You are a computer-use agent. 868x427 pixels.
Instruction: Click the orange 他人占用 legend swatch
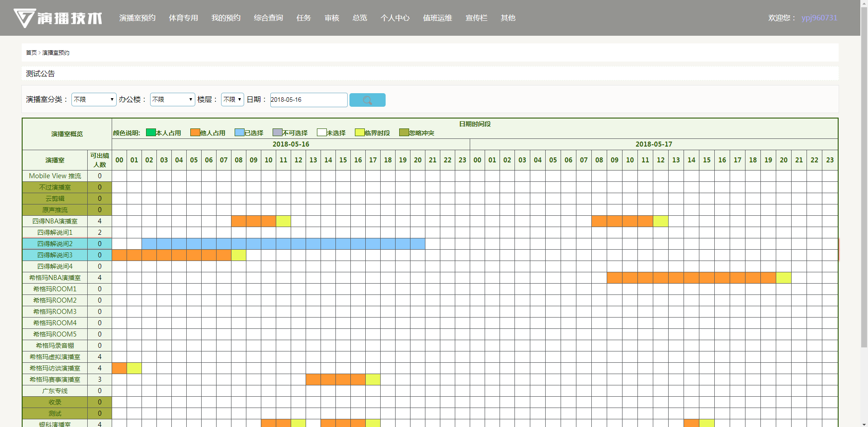tap(195, 133)
